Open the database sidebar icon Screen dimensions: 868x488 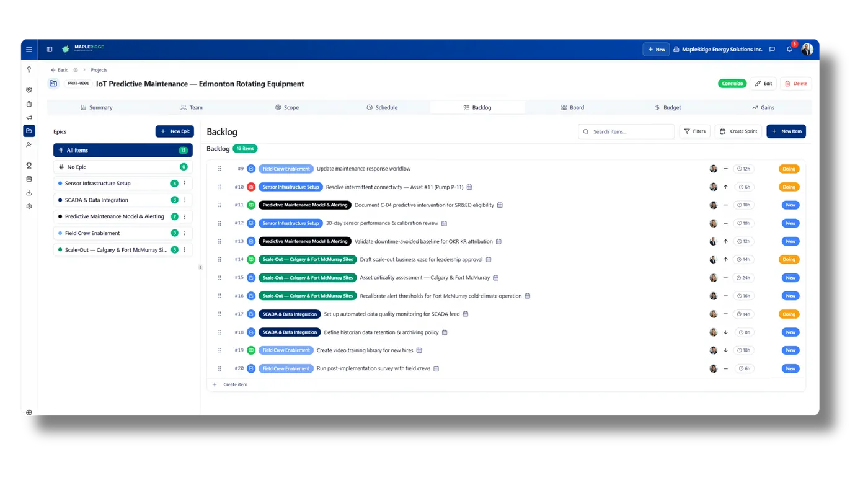(29, 179)
